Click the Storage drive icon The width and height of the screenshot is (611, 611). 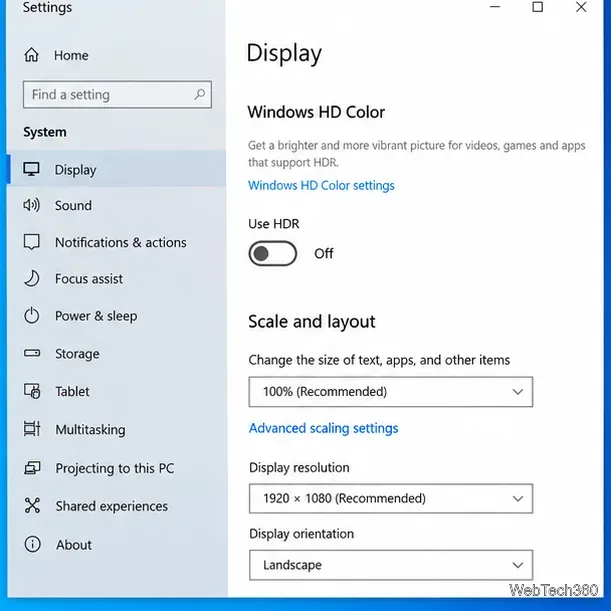[32, 353]
